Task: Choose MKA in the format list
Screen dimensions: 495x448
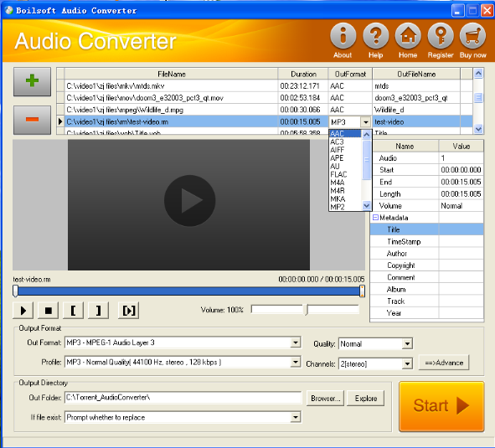Action: point(345,199)
